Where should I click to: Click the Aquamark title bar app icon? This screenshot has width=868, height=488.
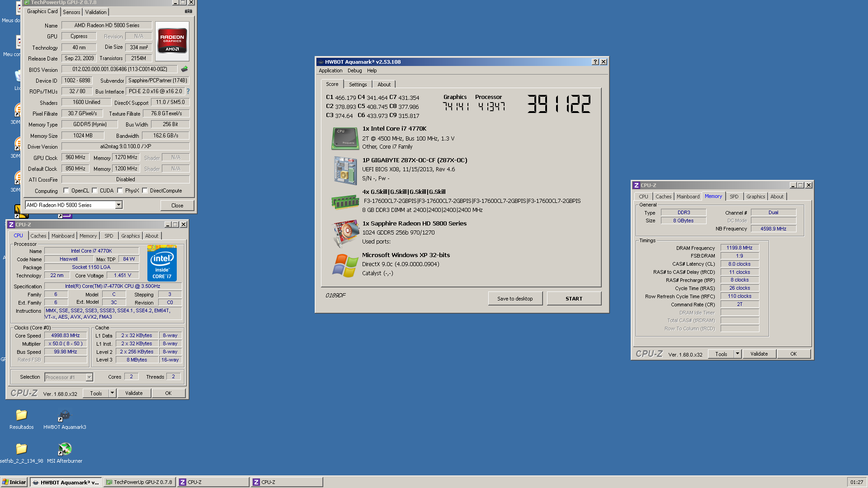(321, 62)
